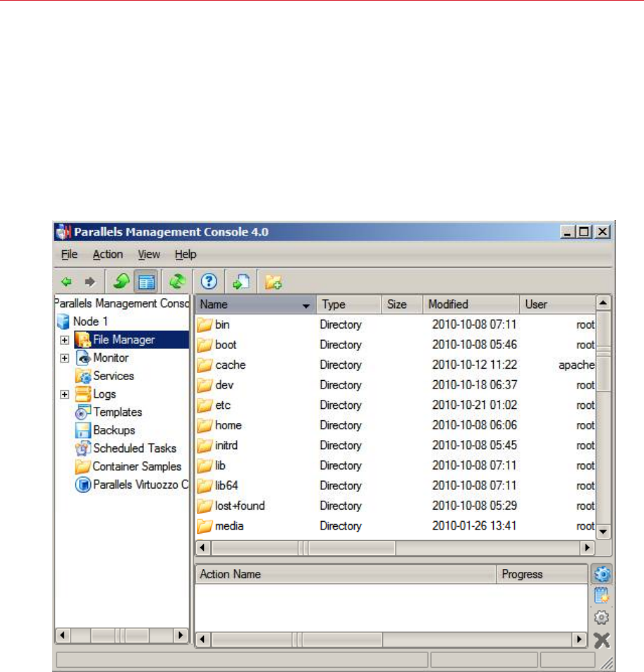Sort by the Size column header
Viewport: 644px width, 672px height.
[x=402, y=305]
